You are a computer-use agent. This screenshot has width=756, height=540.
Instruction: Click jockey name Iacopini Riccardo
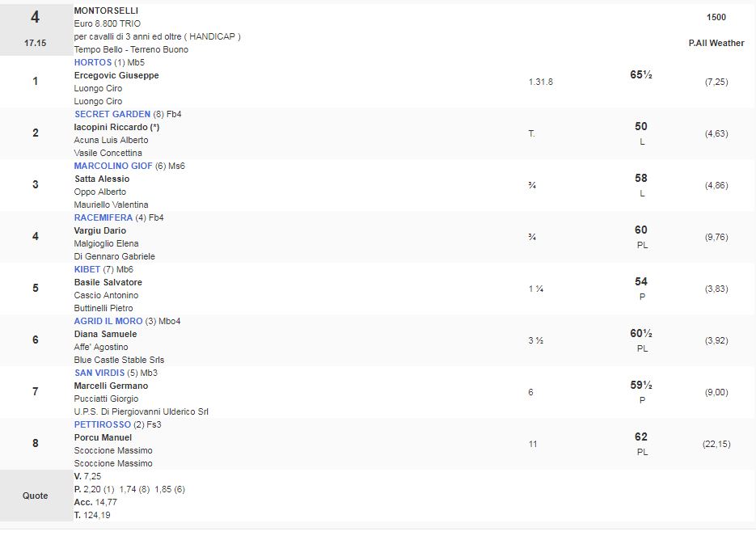[x=112, y=127]
